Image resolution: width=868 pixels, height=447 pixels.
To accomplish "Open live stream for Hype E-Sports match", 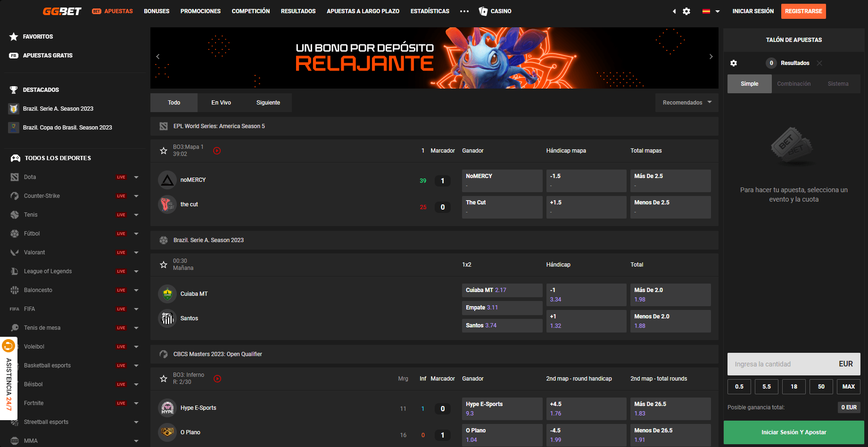I will tap(217, 379).
